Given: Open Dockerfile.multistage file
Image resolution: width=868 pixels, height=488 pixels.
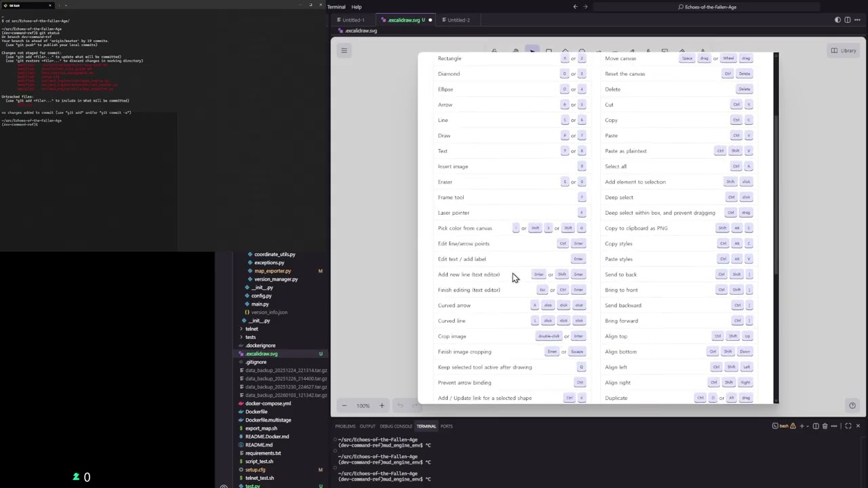Looking at the screenshot, I should (x=268, y=420).
